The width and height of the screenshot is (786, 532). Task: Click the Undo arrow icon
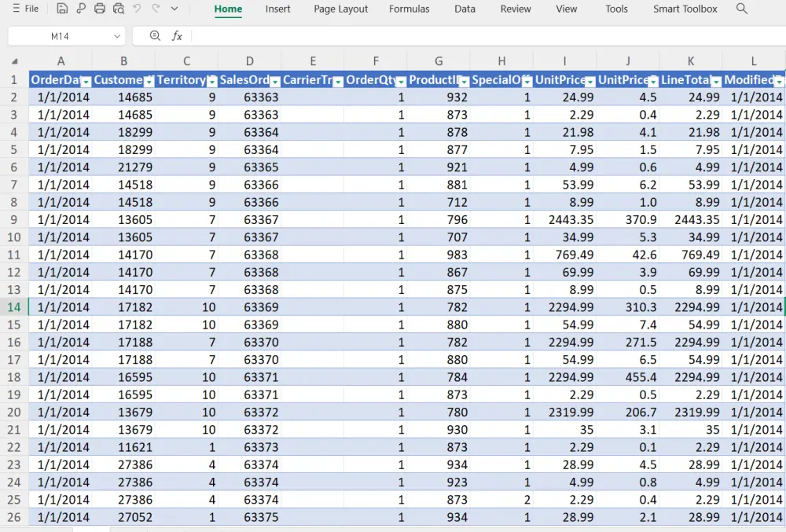point(137,8)
